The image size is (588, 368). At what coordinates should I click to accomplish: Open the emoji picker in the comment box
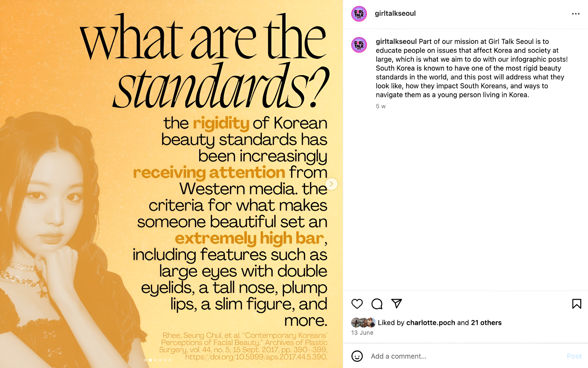pyautogui.click(x=357, y=356)
